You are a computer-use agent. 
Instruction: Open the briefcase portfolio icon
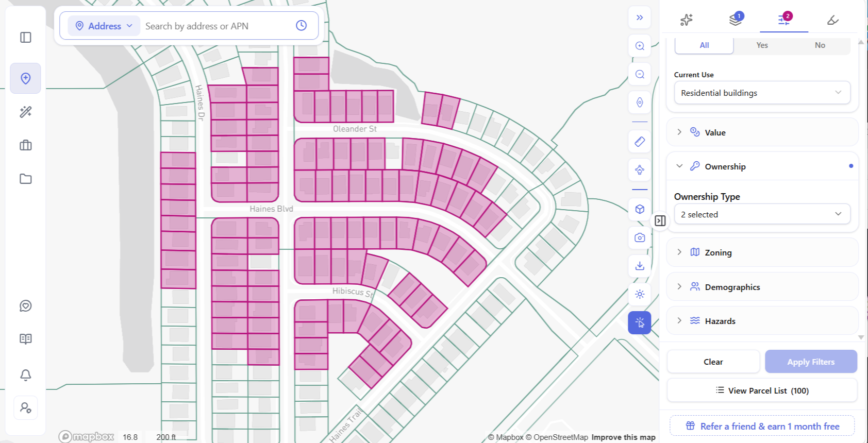click(25, 145)
